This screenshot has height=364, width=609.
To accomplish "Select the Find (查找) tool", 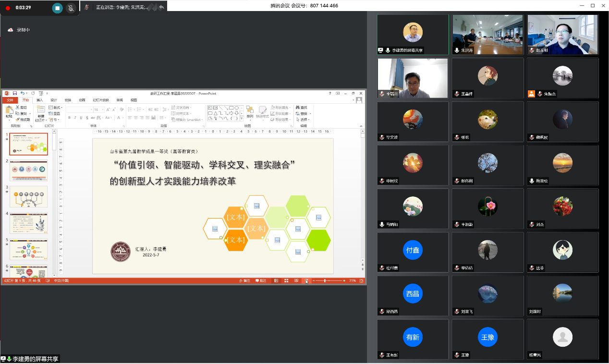I will (x=302, y=108).
